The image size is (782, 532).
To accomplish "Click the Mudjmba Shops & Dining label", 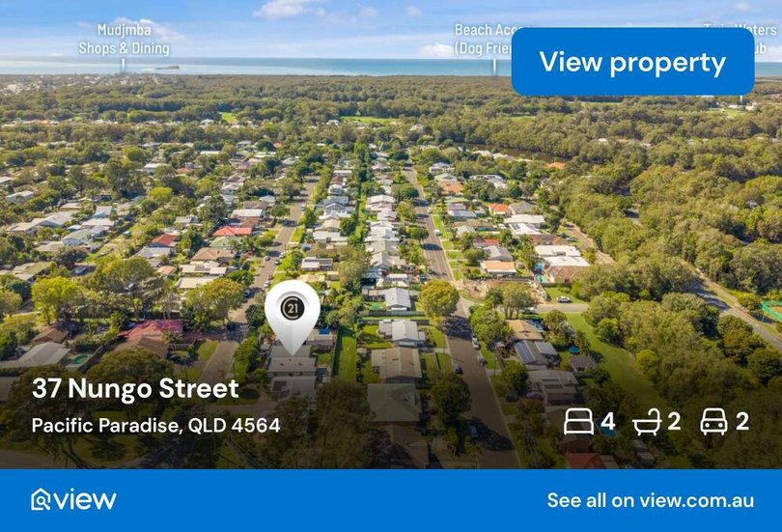I will click(x=124, y=39).
